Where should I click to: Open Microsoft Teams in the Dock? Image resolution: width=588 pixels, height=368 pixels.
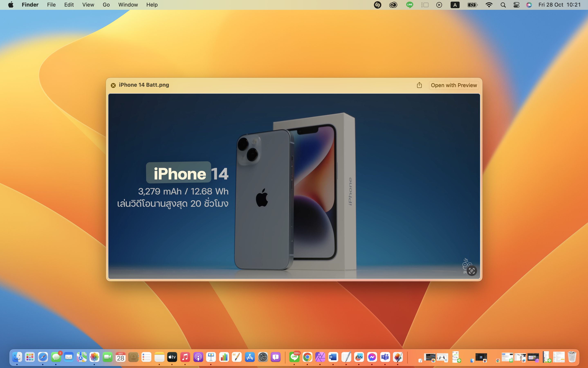click(x=385, y=357)
